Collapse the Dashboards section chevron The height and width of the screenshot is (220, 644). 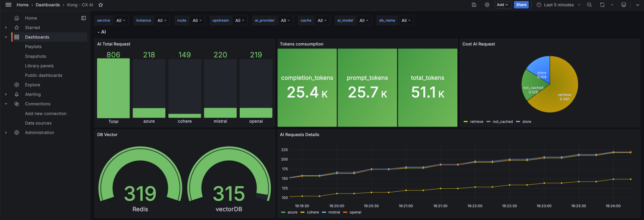click(6, 37)
